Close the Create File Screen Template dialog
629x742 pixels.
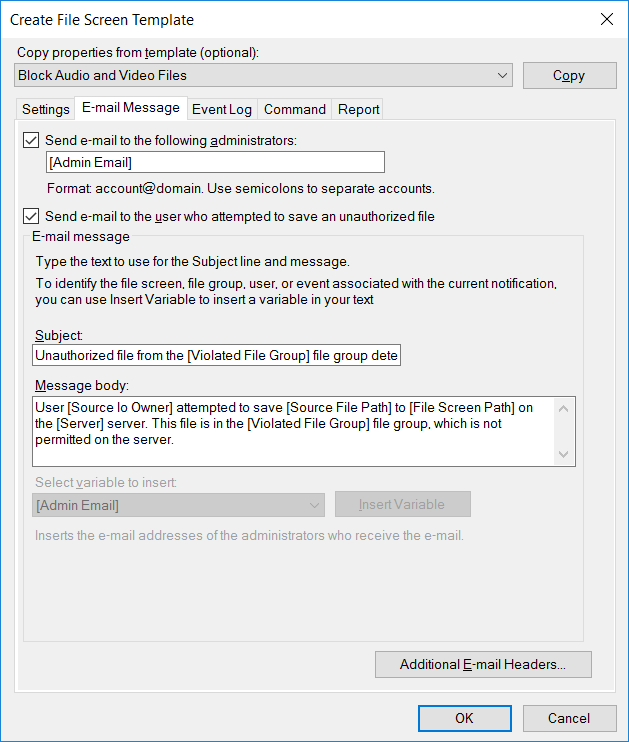[607, 19]
